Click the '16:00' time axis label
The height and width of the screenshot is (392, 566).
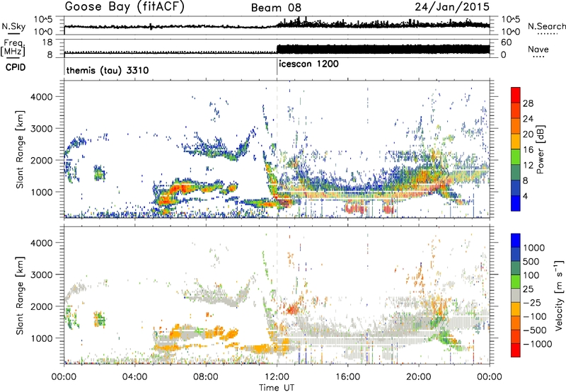347,377
